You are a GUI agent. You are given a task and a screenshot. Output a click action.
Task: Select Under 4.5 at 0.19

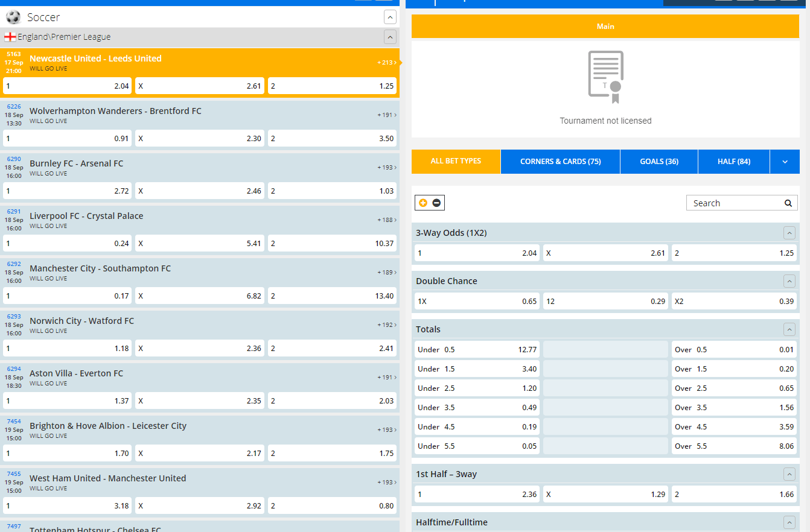477,427
